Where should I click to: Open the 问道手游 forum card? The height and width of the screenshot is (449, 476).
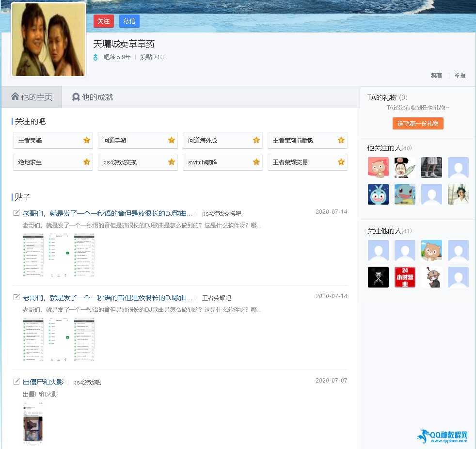tap(138, 140)
